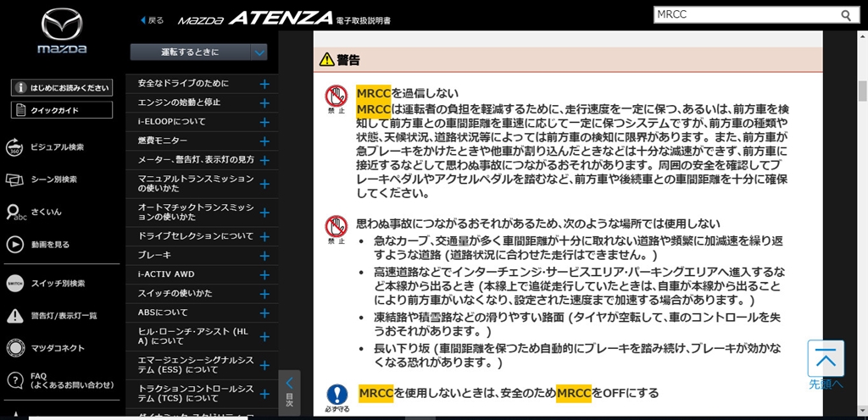Click bullet text 長い下り坂
868x420 pixels.
tap(402, 349)
